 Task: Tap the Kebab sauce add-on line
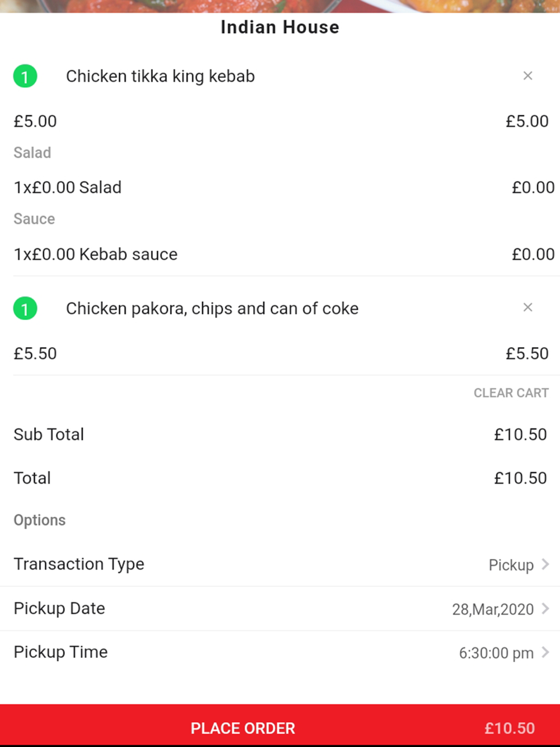[x=96, y=254]
